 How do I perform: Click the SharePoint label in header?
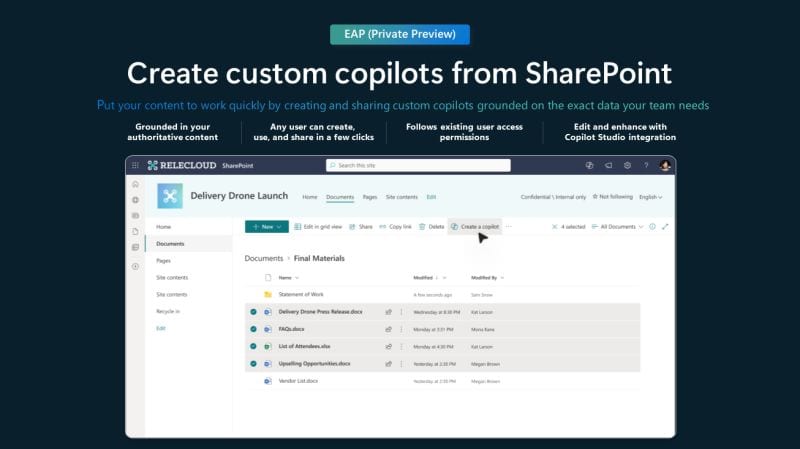(x=237, y=166)
